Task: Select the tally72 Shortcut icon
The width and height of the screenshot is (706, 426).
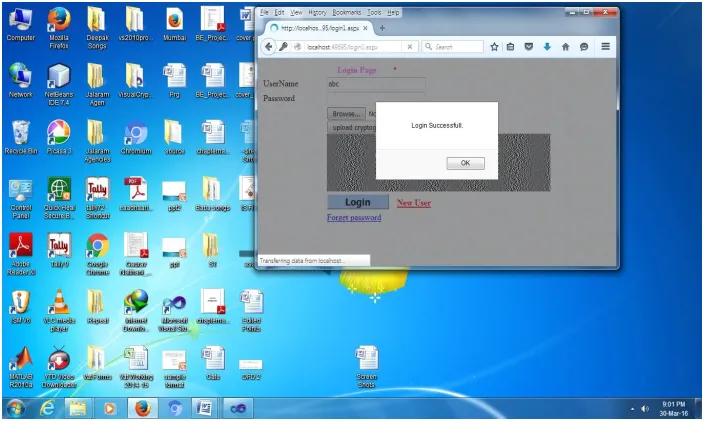Action: coord(97,199)
